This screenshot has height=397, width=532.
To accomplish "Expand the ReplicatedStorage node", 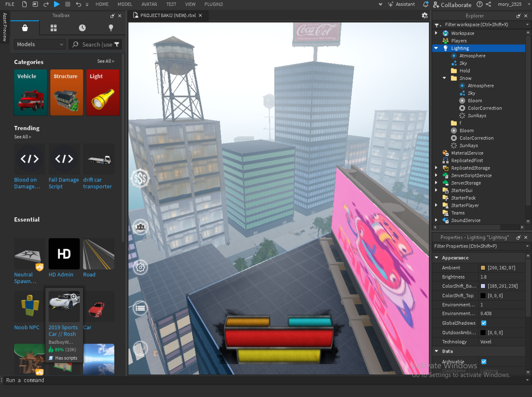I will click(x=436, y=168).
